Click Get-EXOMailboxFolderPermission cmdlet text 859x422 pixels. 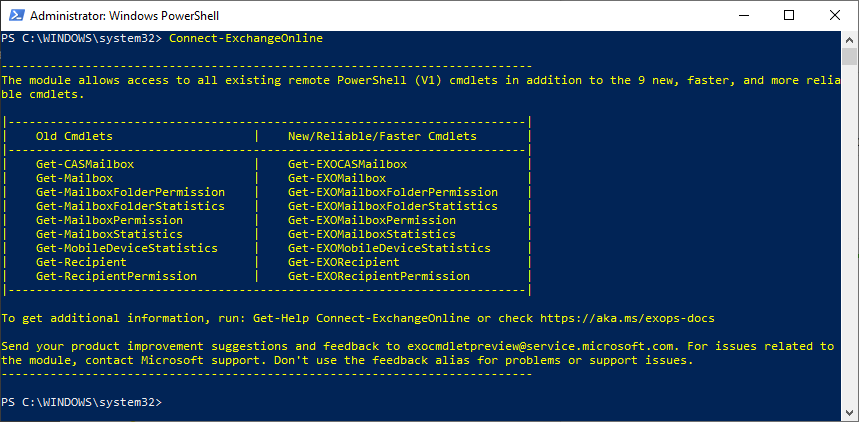(393, 192)
